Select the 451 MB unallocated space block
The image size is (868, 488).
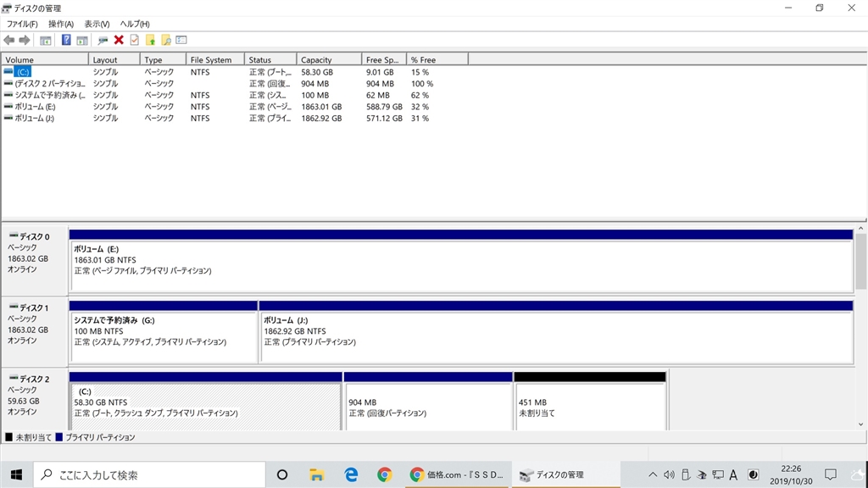click(590, 402)
